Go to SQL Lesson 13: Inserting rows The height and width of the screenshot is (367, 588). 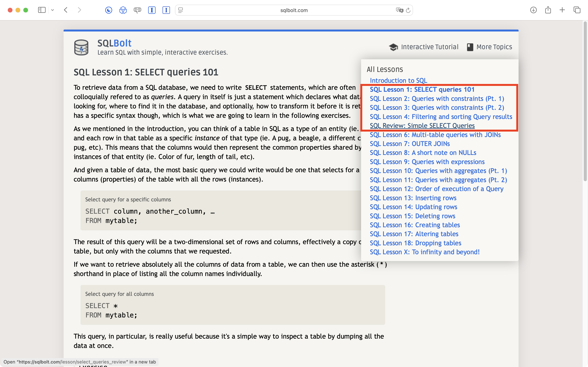click(413, 198)
